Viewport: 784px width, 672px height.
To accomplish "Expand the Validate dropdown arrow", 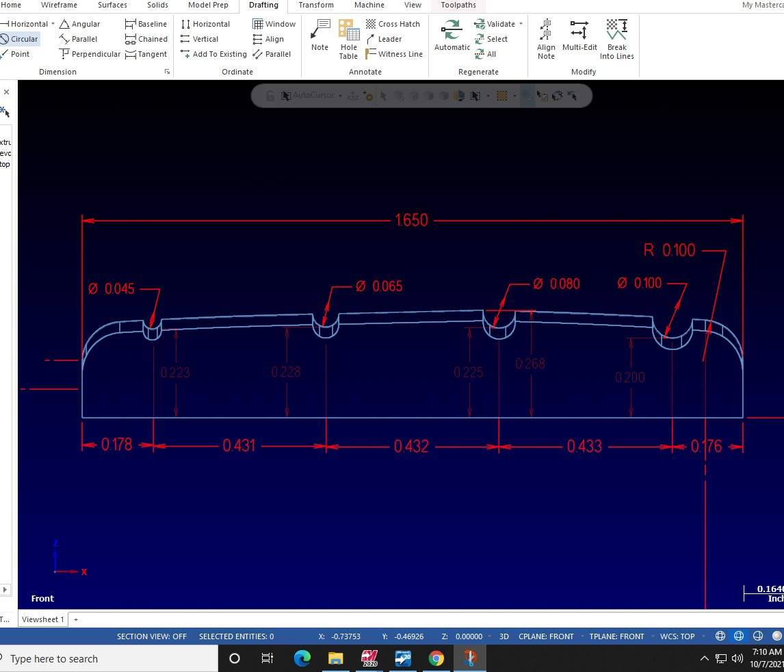I will click(521, 24).
